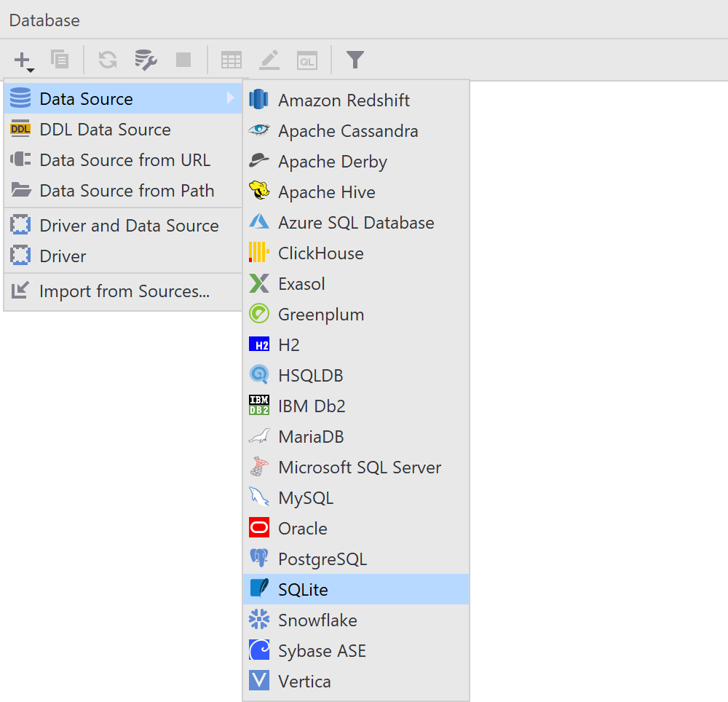The image size is (728, 702).
Task: Click the blue H2 icon
Action: pos(259,344)
